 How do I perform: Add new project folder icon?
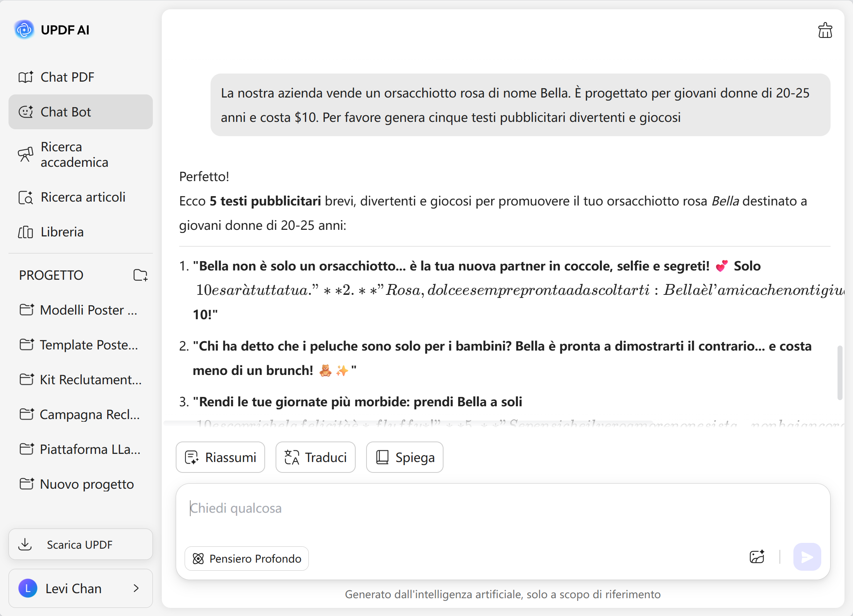pyautogui.click(x=140, y=275)
